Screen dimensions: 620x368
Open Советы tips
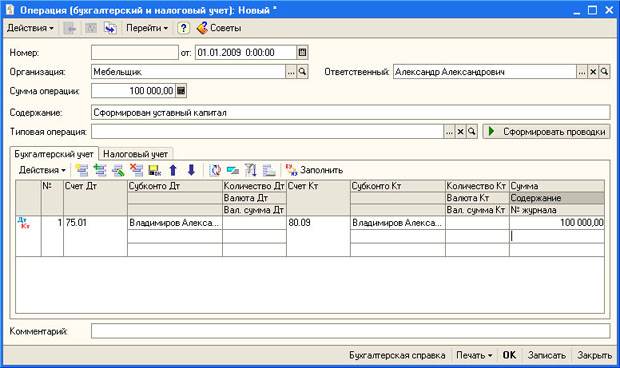[x=219, y=28]
